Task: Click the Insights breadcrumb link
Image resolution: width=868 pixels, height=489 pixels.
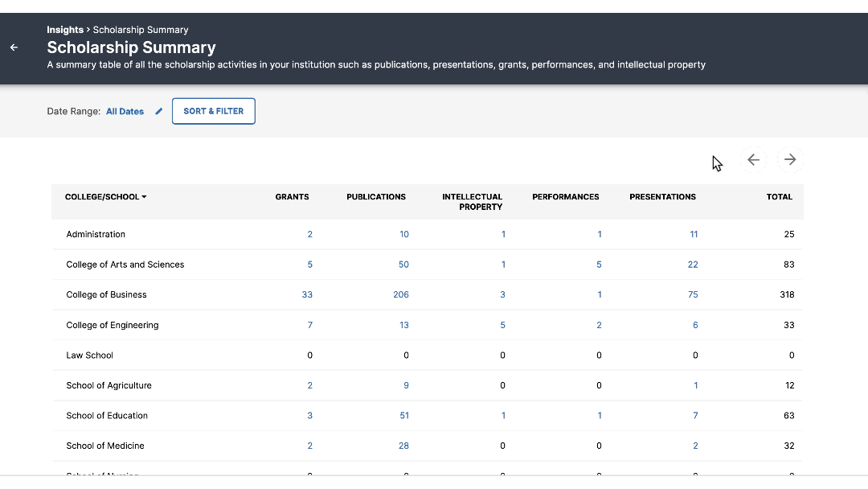Action: click(64, 30)
